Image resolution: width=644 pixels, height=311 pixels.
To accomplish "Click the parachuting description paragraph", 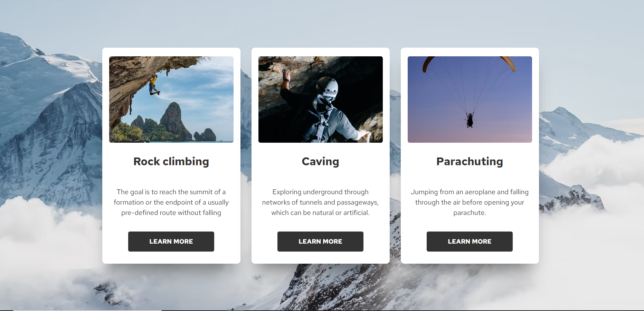I will 470,202.
